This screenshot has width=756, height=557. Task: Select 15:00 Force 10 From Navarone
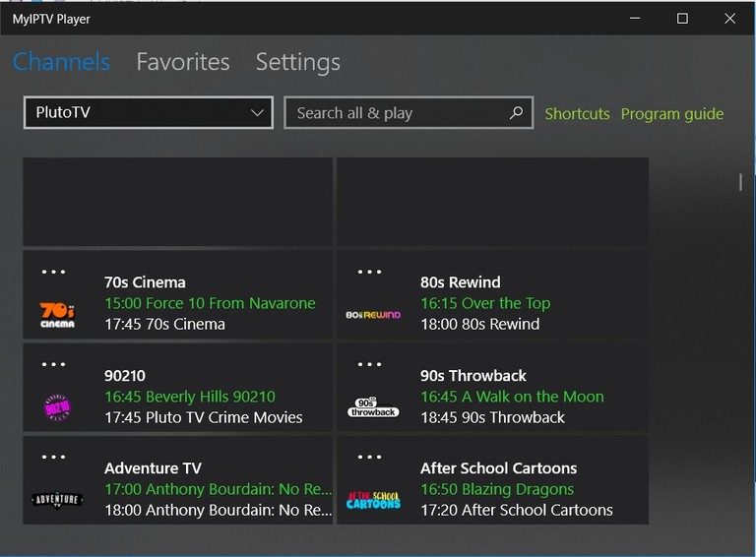point(211,303)
